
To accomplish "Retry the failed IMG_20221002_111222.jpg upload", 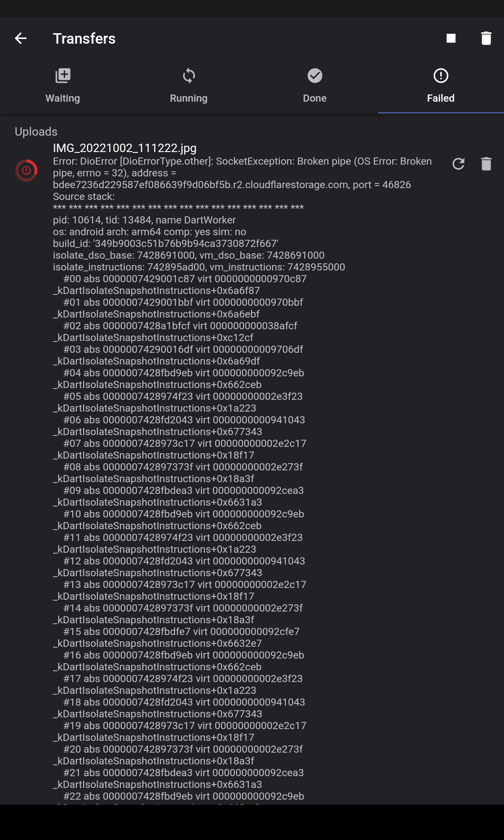I will (458, 164).
